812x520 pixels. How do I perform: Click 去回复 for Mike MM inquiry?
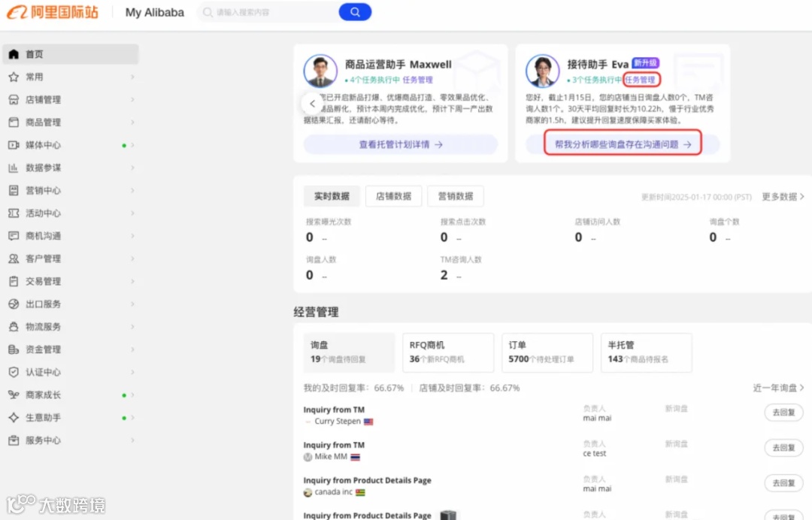pyautogui.click(x=783, y=448)
